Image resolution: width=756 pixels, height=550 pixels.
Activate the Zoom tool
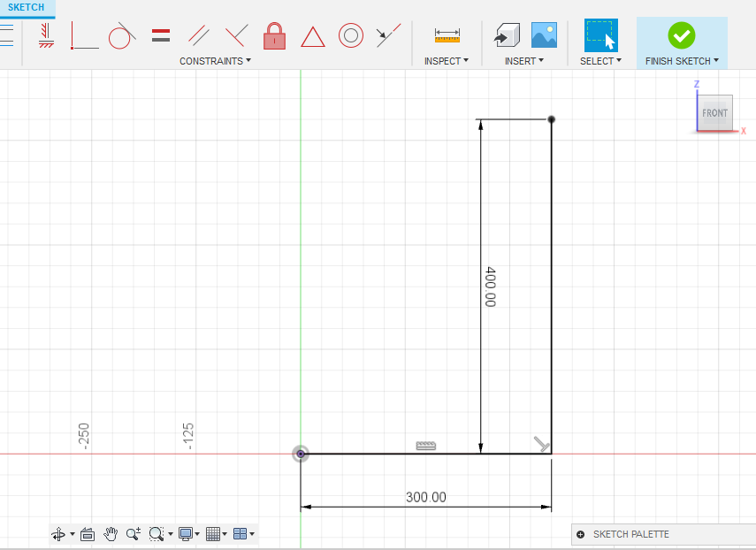point(134,534)
